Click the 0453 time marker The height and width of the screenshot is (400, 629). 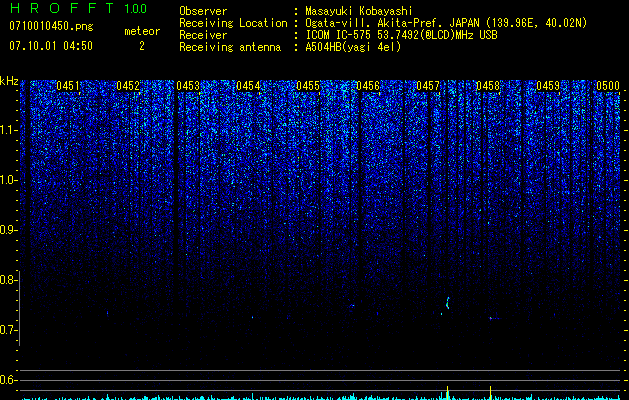[x=188, y=86]
